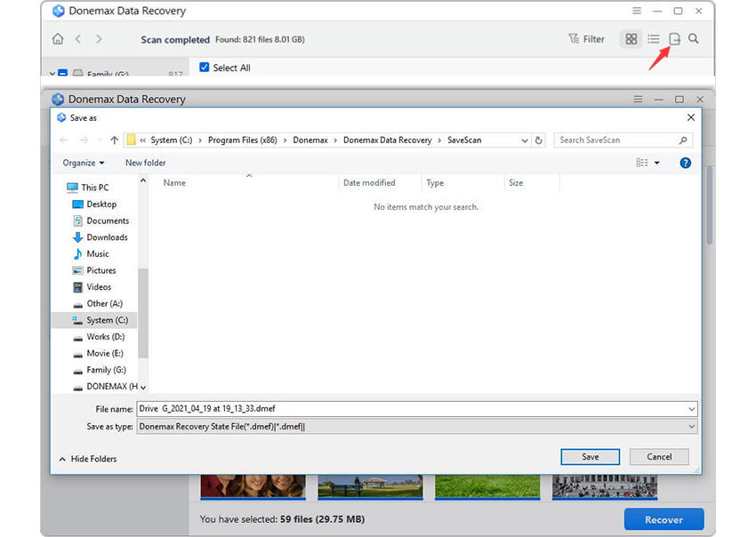The image size is (756, 537).
Task: Select Other (A:) drive
Action: (x=98, y=304)
